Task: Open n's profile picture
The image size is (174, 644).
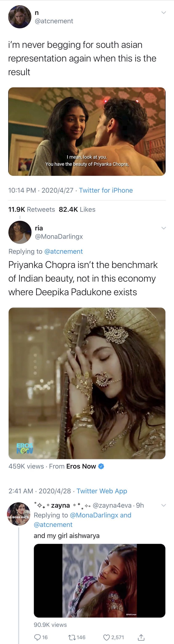Action: pyautogui.click(x=20, y=17)
